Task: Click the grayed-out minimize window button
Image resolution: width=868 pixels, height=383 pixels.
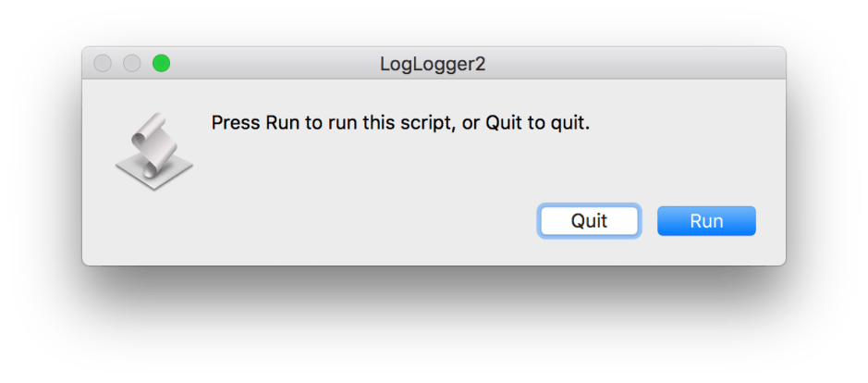Action: tap(132, 64)
